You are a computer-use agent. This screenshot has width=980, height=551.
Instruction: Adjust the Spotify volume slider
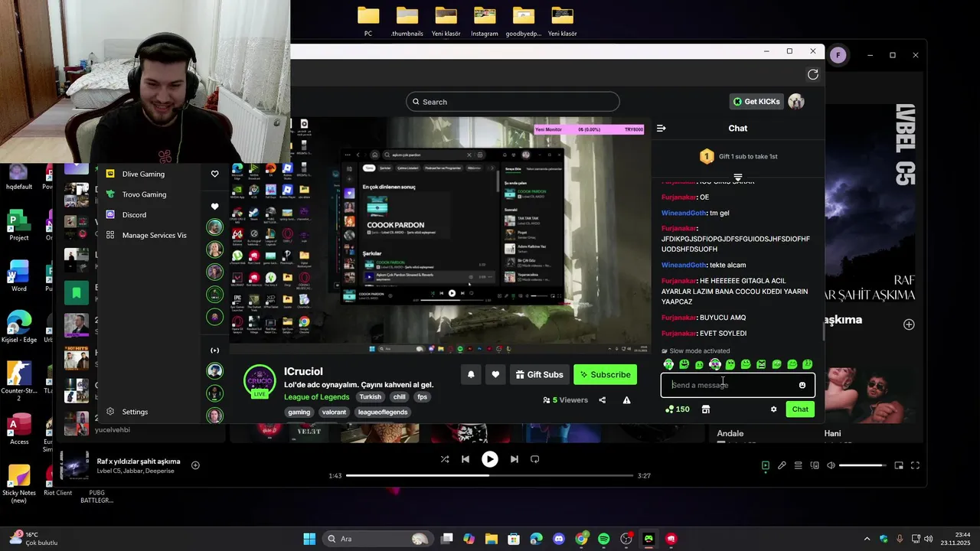[862, 465]
